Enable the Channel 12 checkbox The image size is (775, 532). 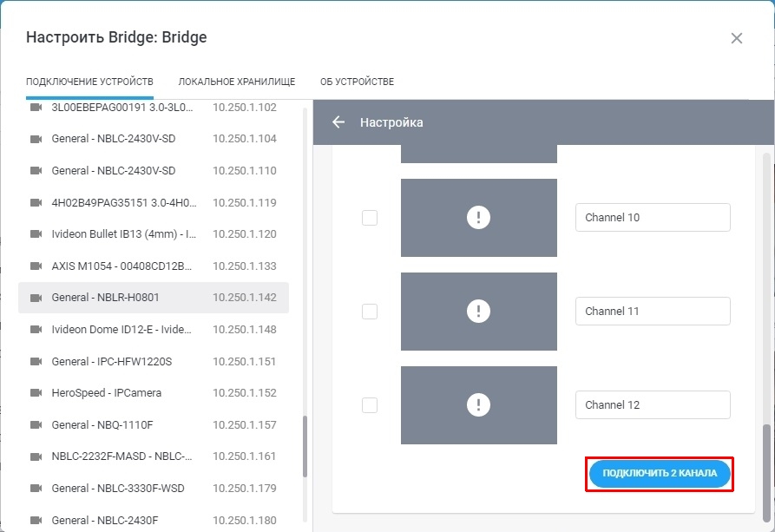coord(370,405)
